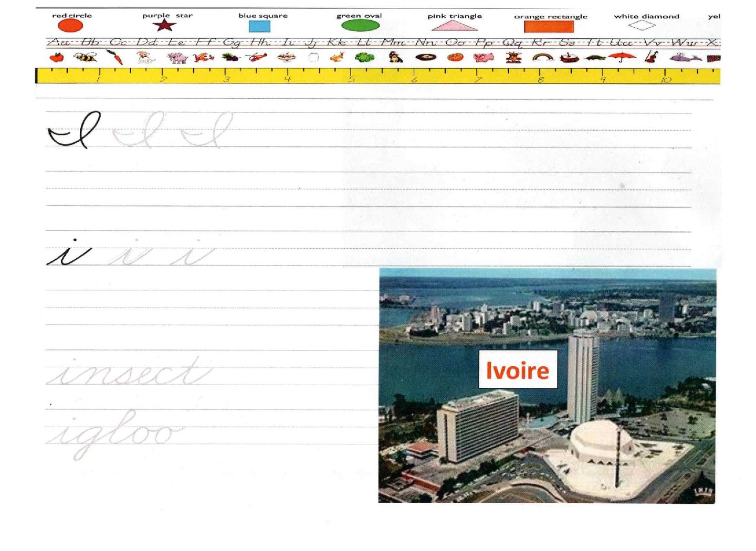Viewport: 756px width, 551px height.
Task: Click the red circle shape
Action: point(70,26)
